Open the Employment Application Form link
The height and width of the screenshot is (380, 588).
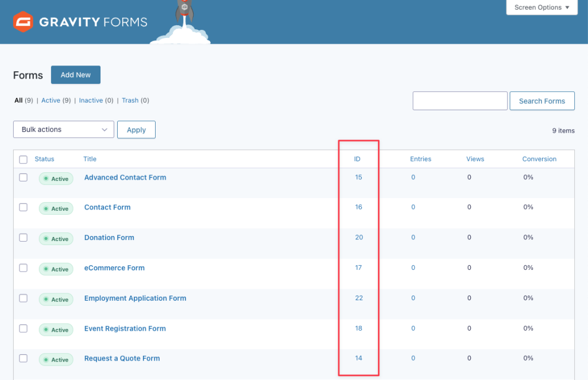[x=135, y=298]
